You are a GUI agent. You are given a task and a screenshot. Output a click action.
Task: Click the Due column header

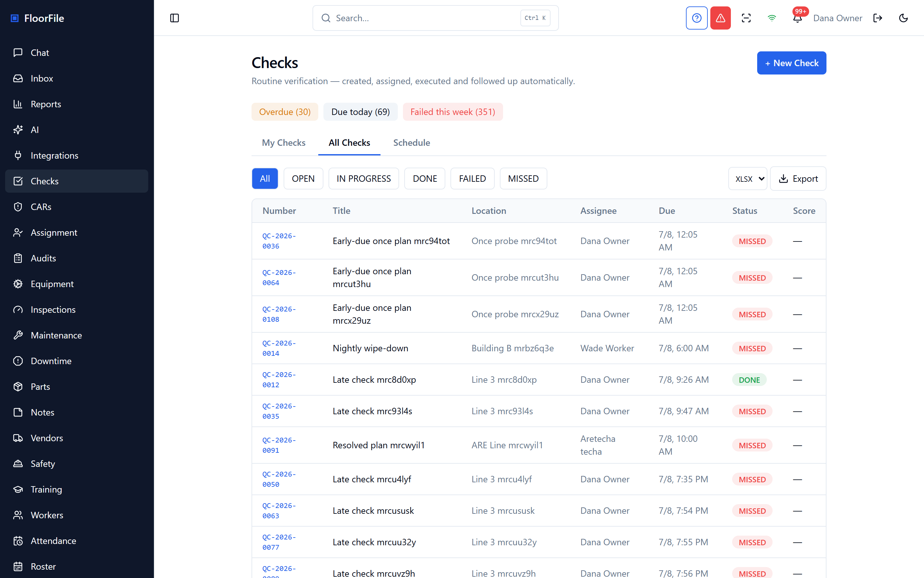[x=667, y=211]
